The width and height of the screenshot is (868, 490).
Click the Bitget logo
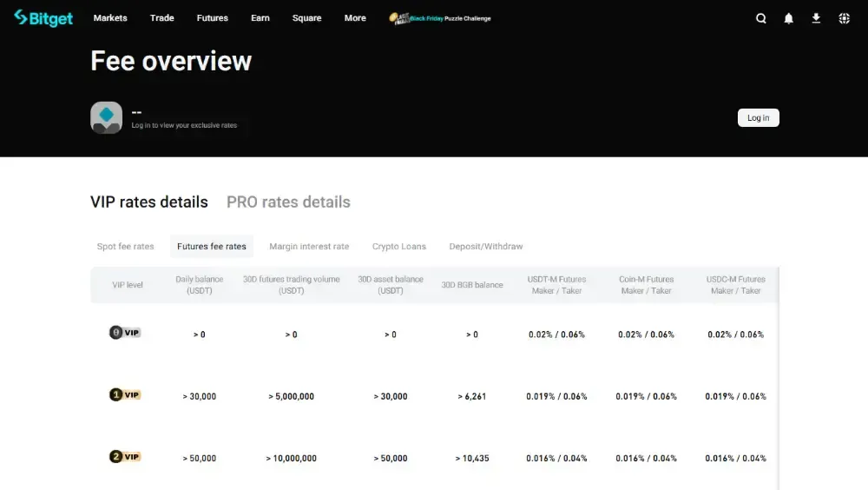click(x=43, y=18)
